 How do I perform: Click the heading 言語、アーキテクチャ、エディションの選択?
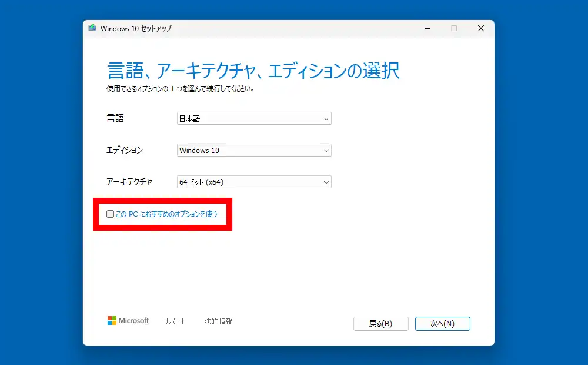(253, 71)
